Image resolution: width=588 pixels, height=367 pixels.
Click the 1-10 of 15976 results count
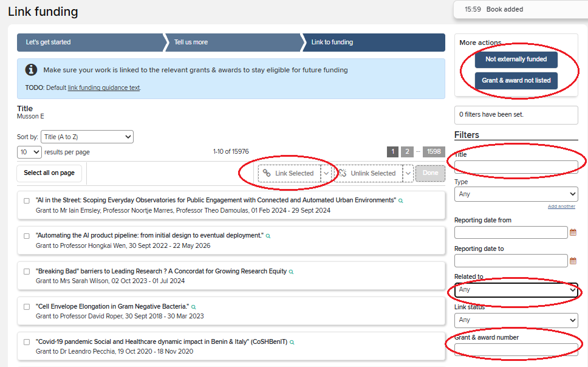coord(231,152)
